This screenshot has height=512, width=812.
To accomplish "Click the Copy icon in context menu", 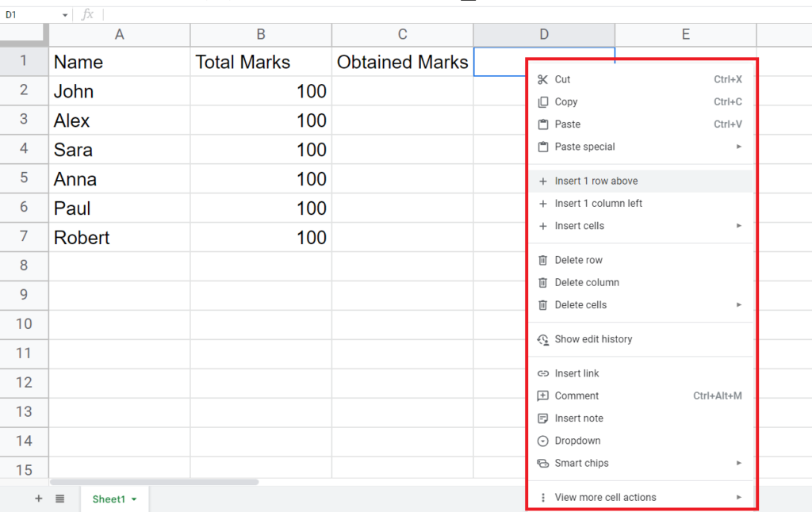I will point(542,102).
